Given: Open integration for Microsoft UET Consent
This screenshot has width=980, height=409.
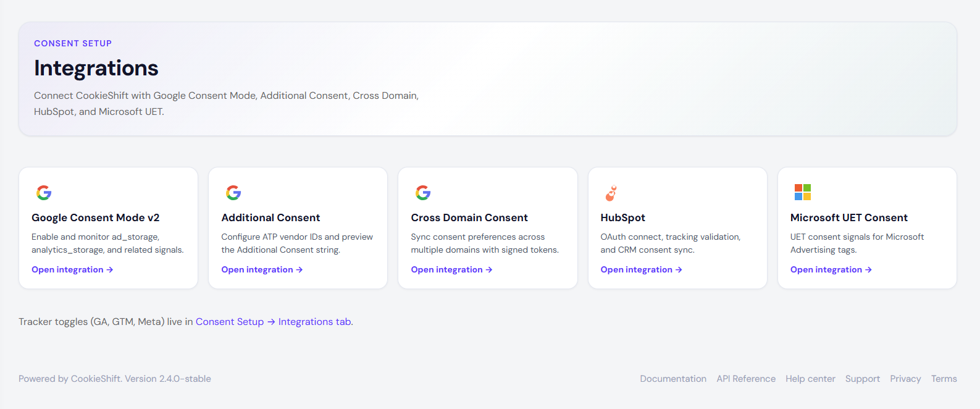Looking at the screenshot, I should click(x=831, y=270).
